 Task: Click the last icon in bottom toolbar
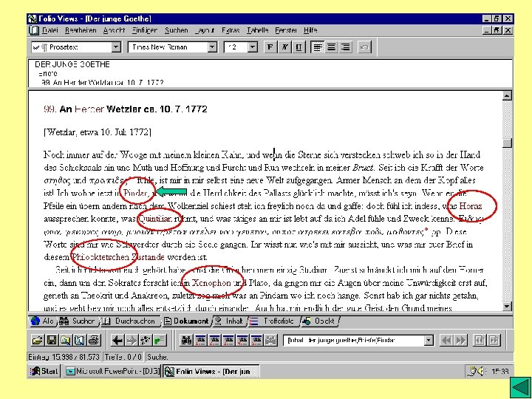click(x=494, y=340)
